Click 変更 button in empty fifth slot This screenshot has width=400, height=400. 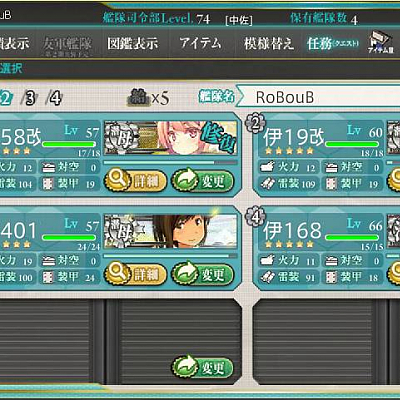pyautogui.click(x=202, y=367)
